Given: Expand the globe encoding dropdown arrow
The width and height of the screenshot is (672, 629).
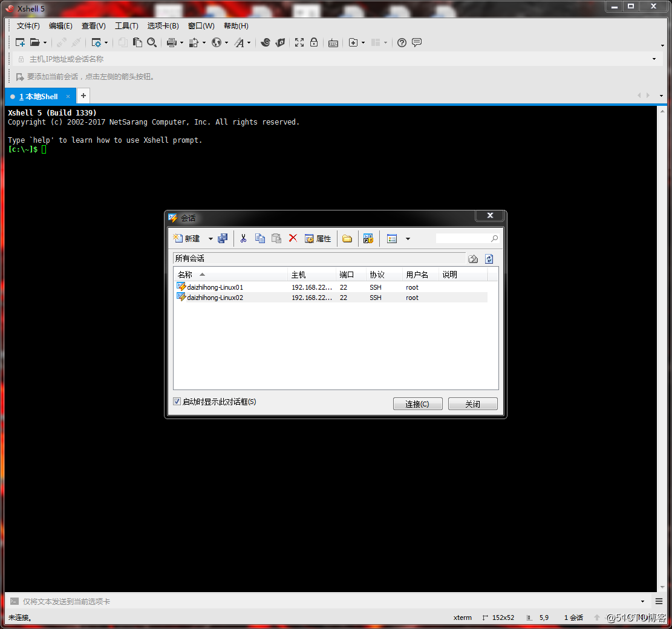Looking at the screenshot, I should point(226,42).
